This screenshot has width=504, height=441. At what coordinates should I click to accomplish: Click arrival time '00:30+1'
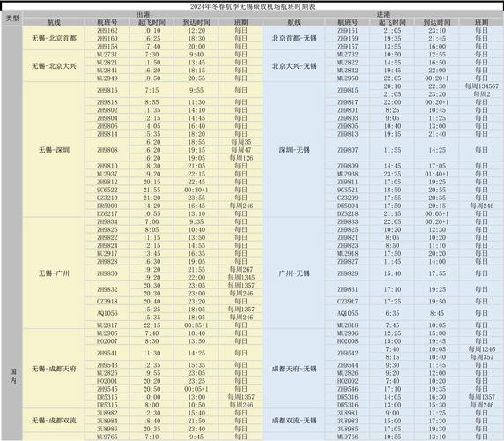click(x=196, y=190)
